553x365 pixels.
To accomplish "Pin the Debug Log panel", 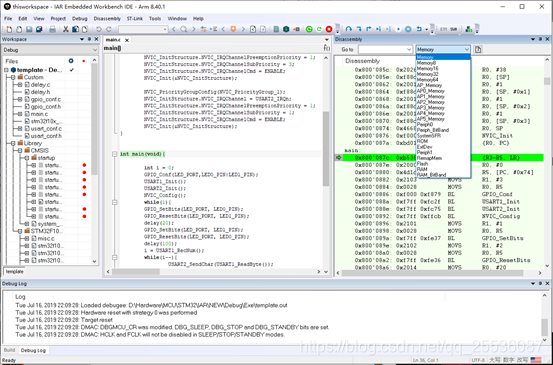I will [540, 284].
